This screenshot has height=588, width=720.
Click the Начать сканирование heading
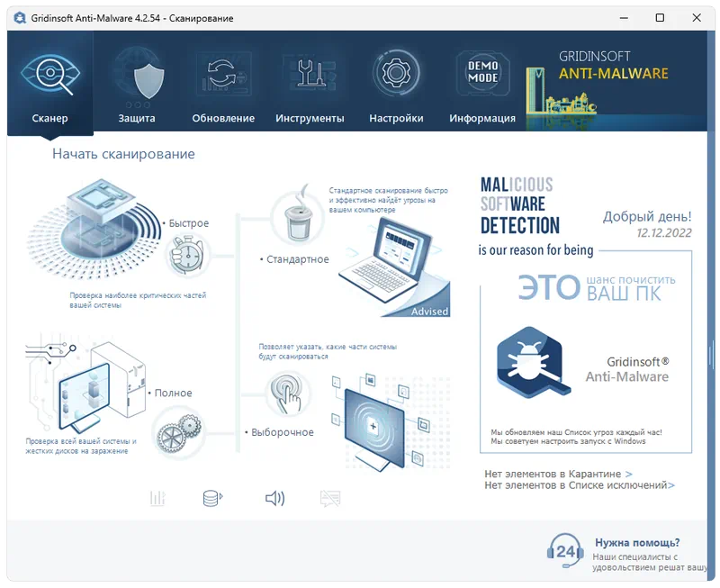click(123, 154)
